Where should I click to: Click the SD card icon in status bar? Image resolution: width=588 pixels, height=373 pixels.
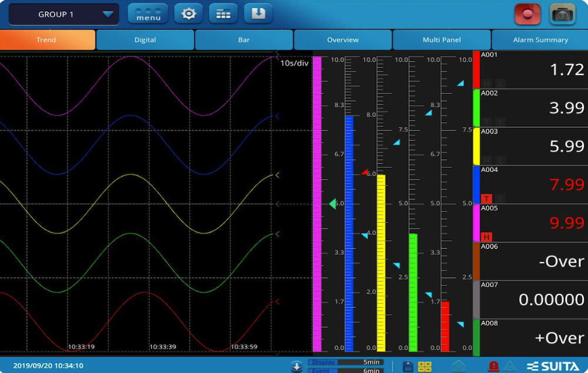click(x=407, y=367)
